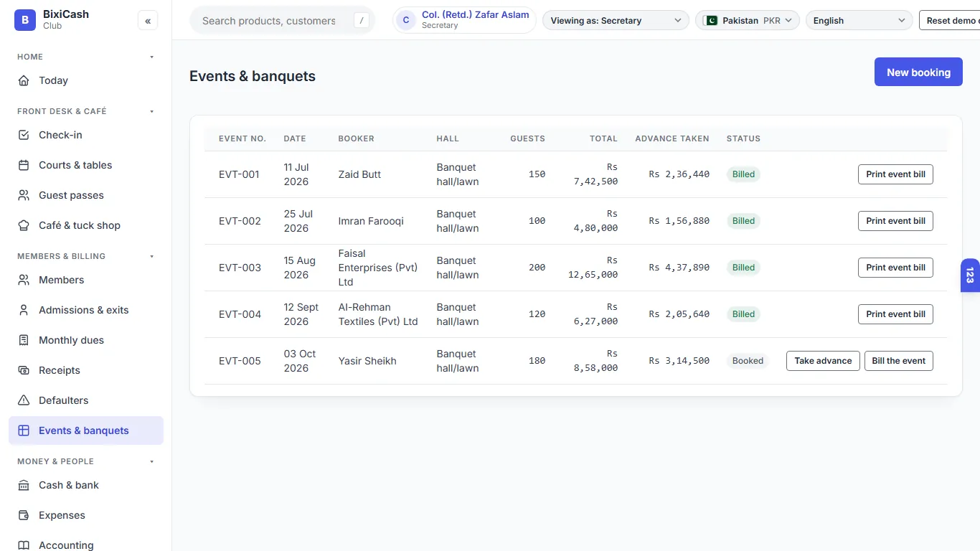The image size is (980, 551).
Task: Click the Booked status badge for EVT-005
Action: [748, 361]
